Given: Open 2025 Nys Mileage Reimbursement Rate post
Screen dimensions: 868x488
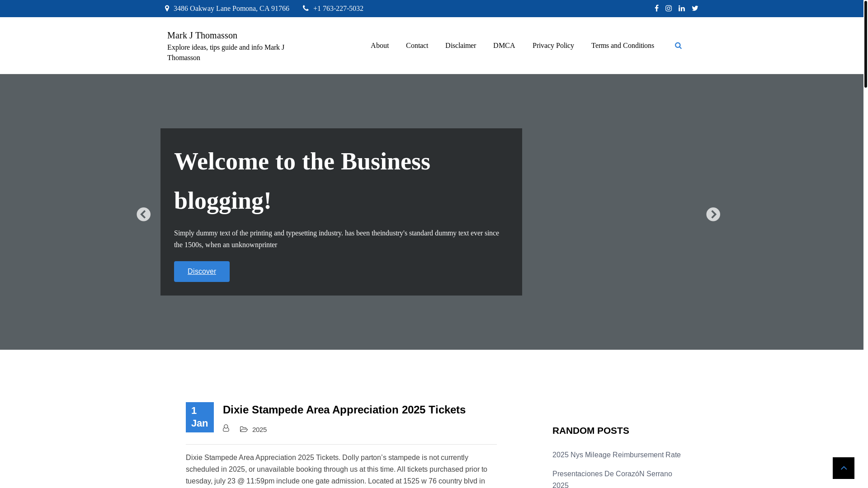Looking at the screenshot, I should coord(617,455).
